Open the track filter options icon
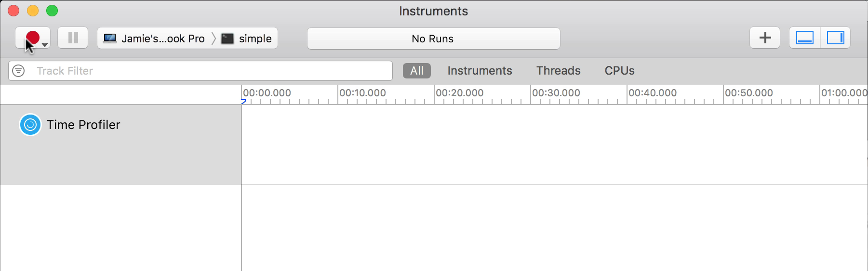The width and height of the screenshot is (868, 271). (x=18, y=71)
